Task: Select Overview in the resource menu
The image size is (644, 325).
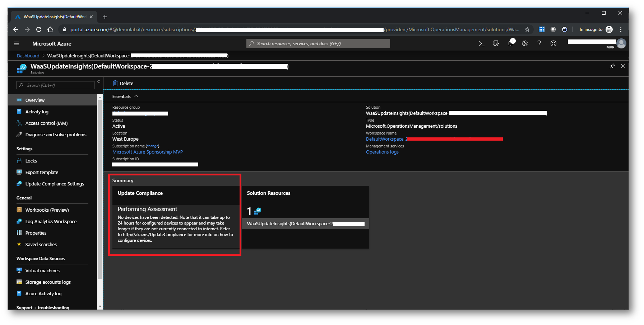Action: [52, 100]
